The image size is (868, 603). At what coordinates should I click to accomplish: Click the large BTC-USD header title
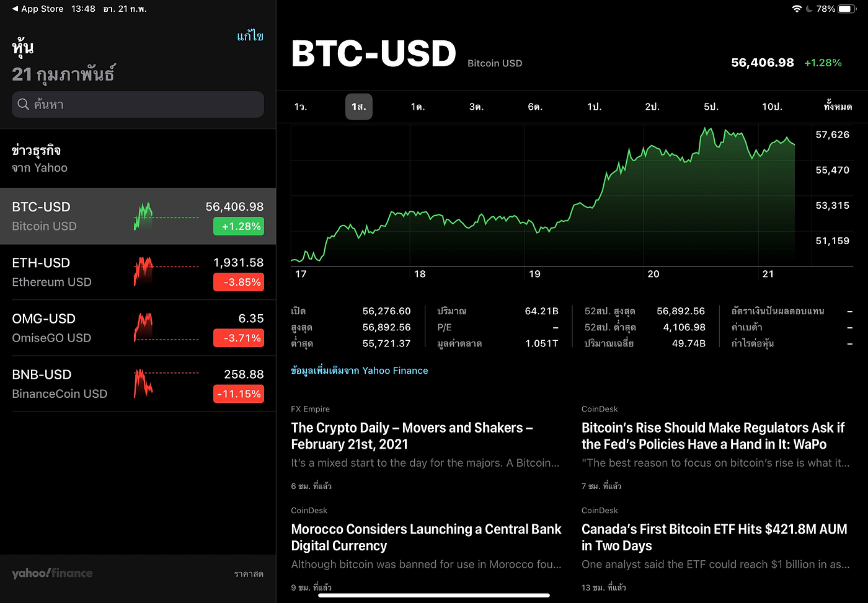(x=374, y=53)
